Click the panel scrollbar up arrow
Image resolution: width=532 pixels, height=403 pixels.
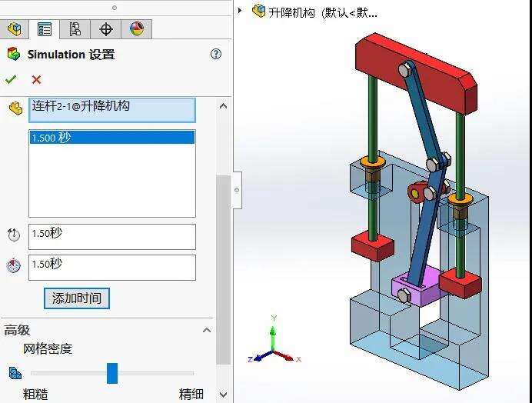[223, 106]
